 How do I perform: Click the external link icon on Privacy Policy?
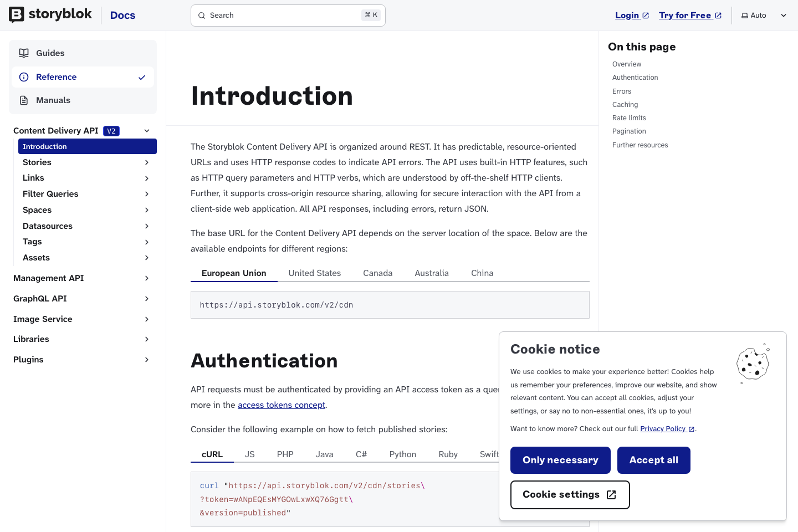click(690, 428)
